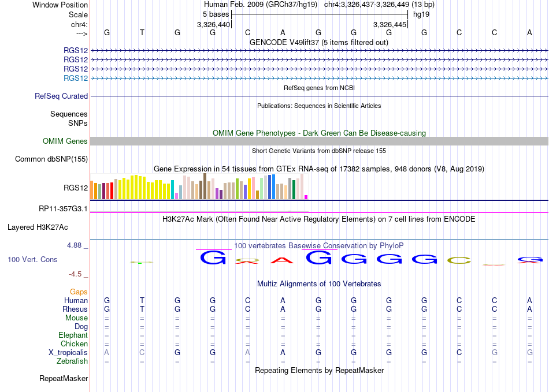Click the Layered H3K27Ac track label
Image resolution: width=549 pixels, height=392 pixels.
[38, 227]
